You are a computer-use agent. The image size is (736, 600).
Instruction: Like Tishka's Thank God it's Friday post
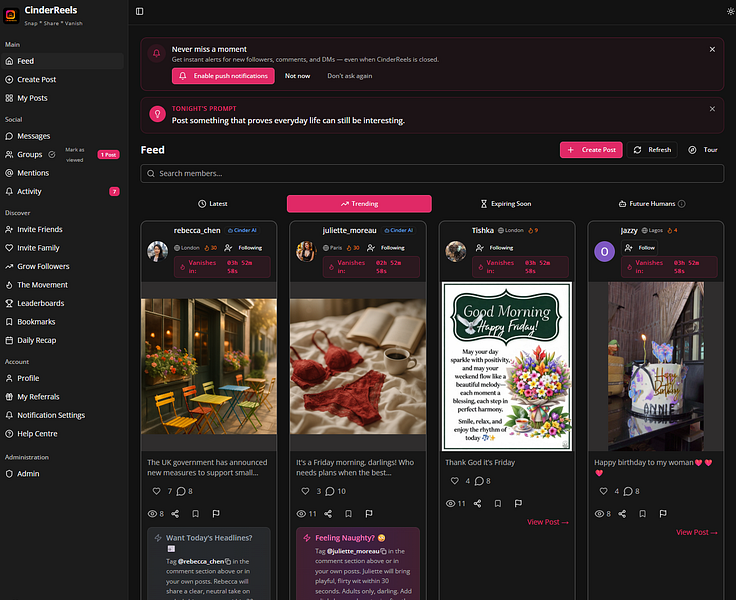pyautogui.click(x=454, y=481)
